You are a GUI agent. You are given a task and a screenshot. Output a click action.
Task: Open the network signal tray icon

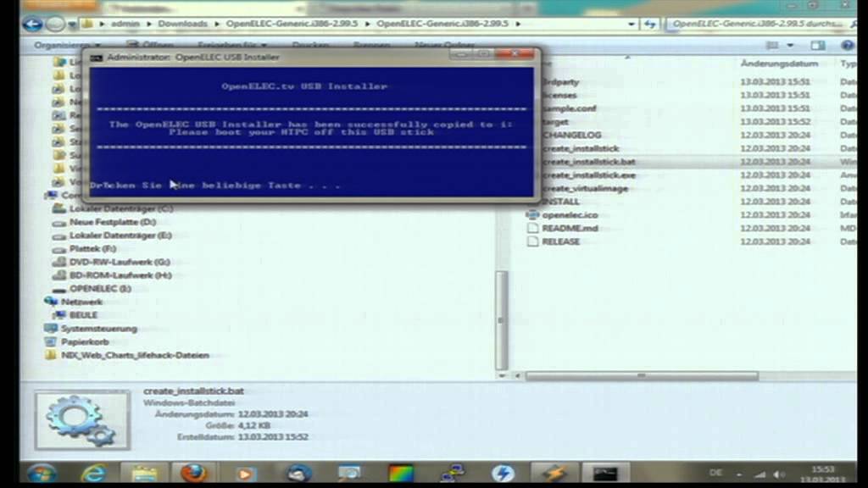click(760, 474)
